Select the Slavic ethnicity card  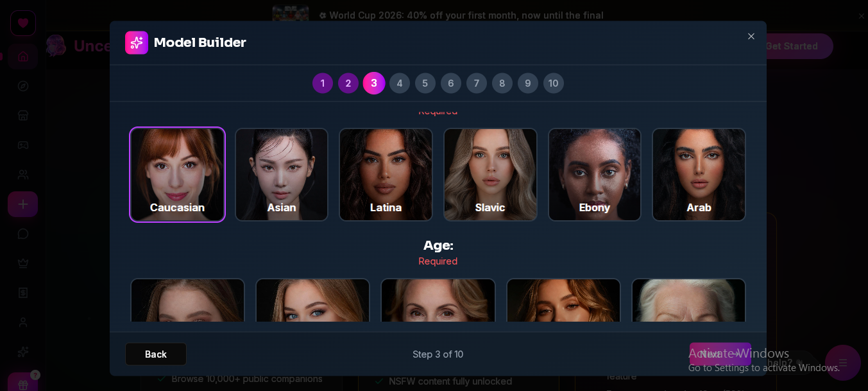(x=490, y=175)
